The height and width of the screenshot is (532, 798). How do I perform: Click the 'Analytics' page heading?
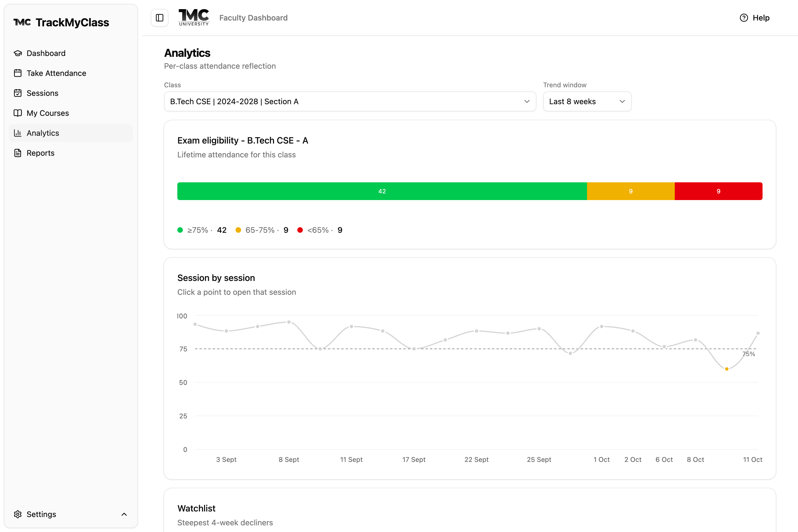point(187,53)
